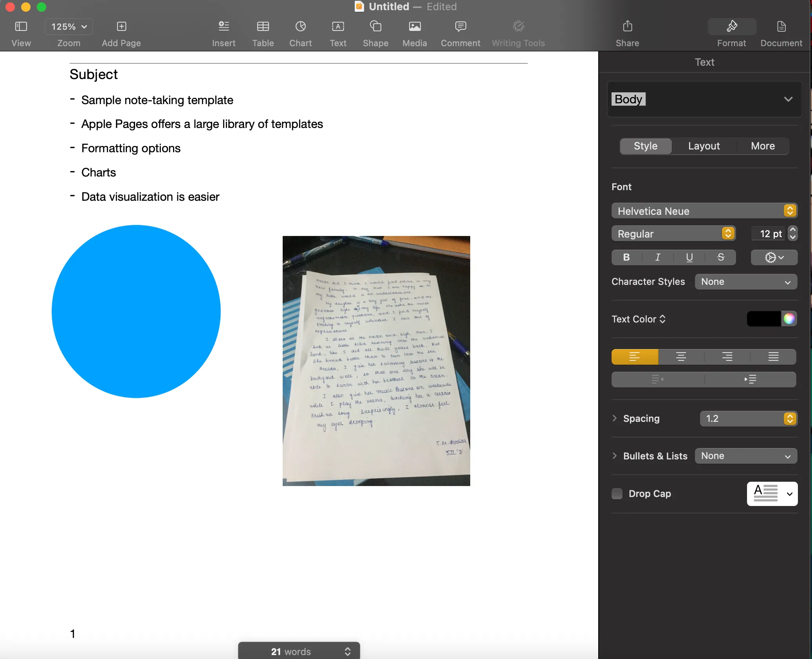This screenshot has height=659, width=812.
Task: Open the Helvetica Neue font dropdown
Action: click(704, 211)
